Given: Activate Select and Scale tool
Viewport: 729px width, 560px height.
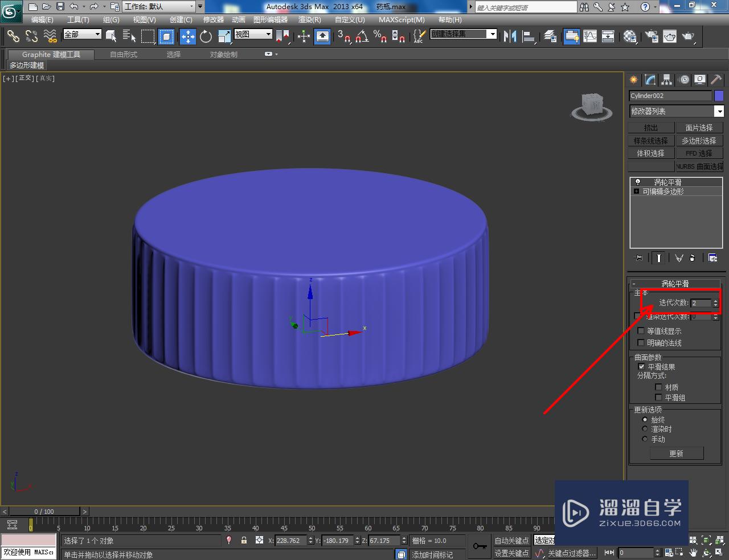Looking at the screenshot, I should (x=224, y=36).
